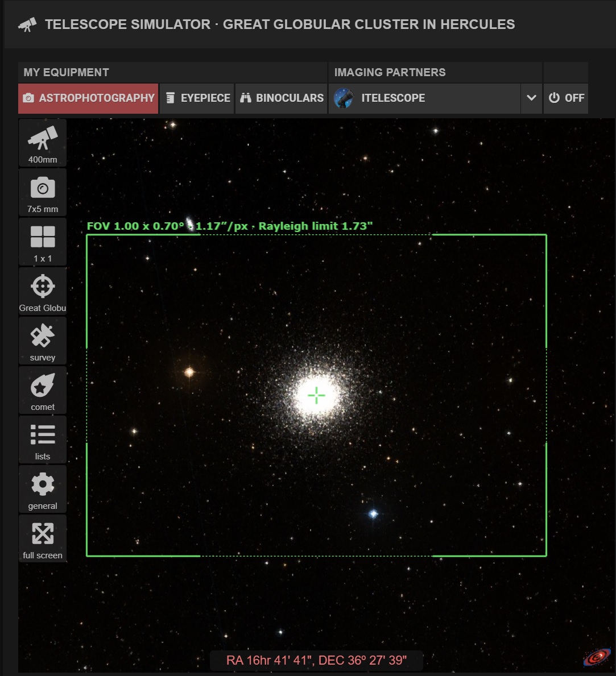Collapse the MY EQUIPMENT section header
Viewport: 616px width, 676px height.
click(66, 72)
